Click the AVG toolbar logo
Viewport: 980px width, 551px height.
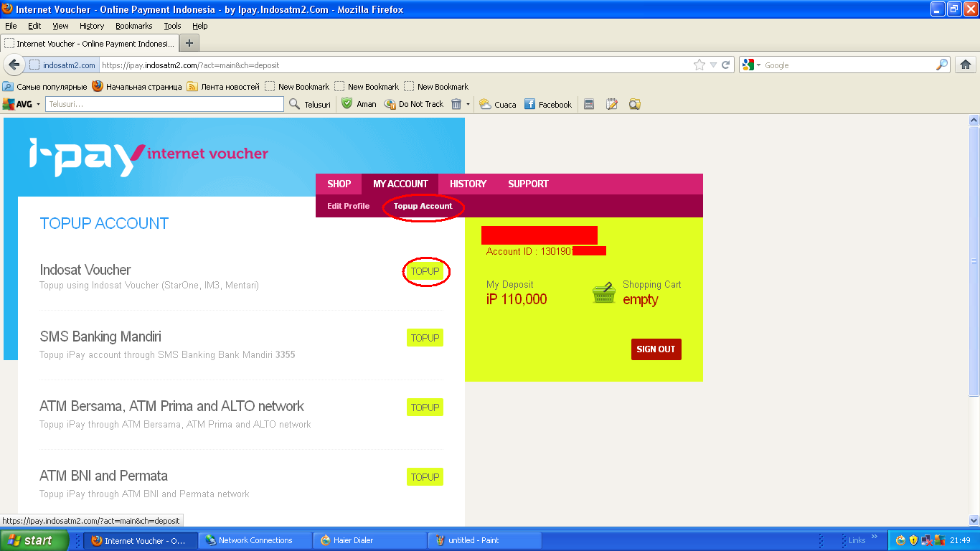17,104
